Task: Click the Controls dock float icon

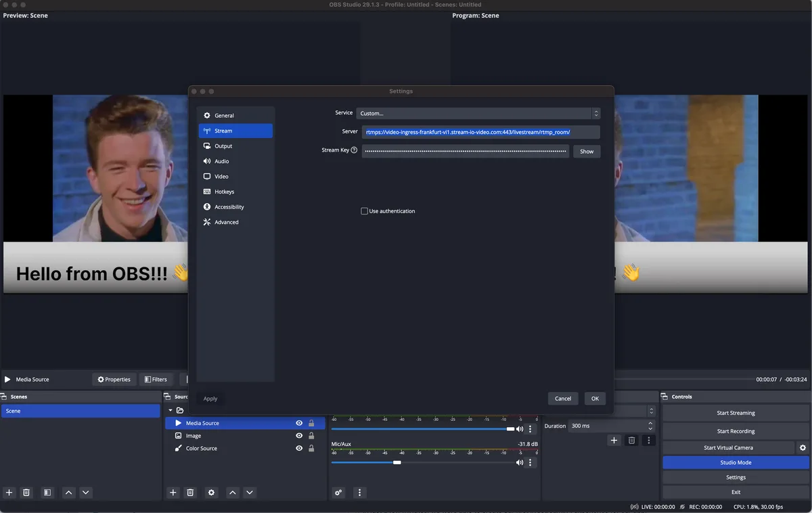Action: (x=665, y=397)
